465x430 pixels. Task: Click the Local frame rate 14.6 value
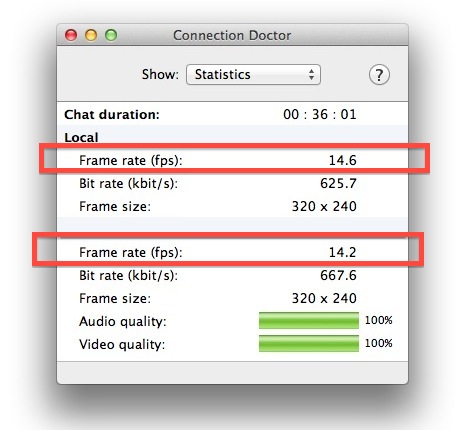tap(343, 160)
